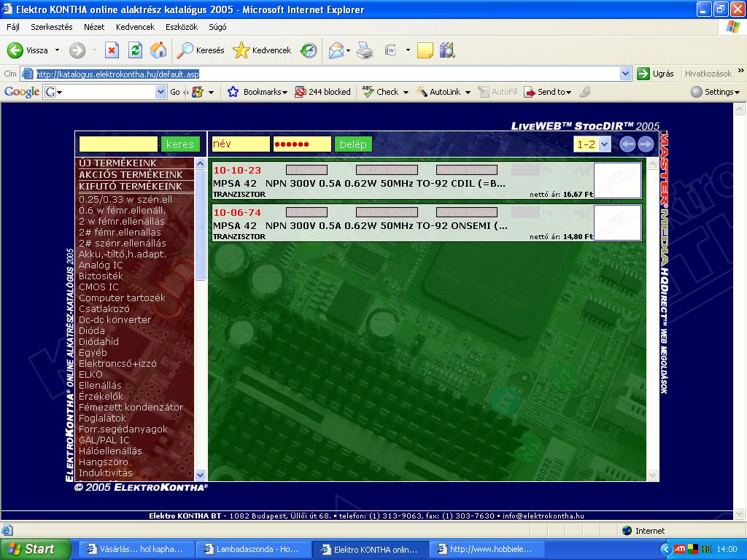Open Google toolbar Bookmarks star
The image size is (747, 560).
(233, 92)
